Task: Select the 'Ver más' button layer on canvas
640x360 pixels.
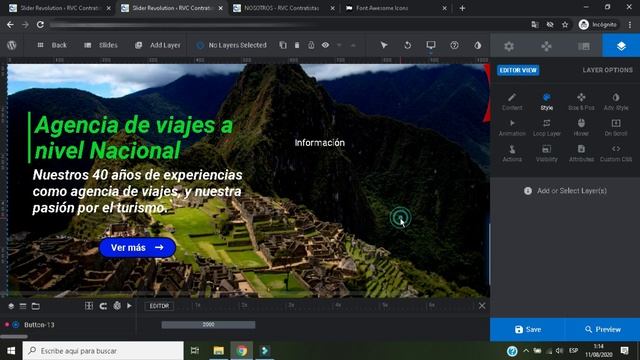Action: (137, 247)
